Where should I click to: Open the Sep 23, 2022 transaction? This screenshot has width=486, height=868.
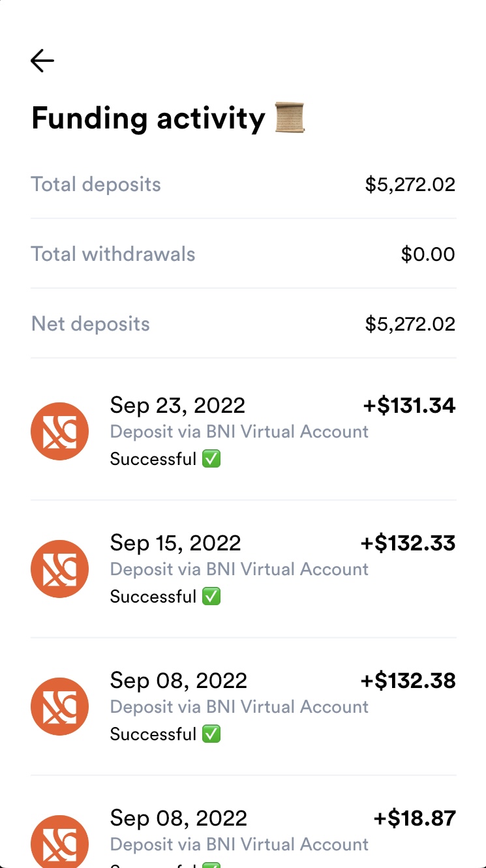click(177, 406)
